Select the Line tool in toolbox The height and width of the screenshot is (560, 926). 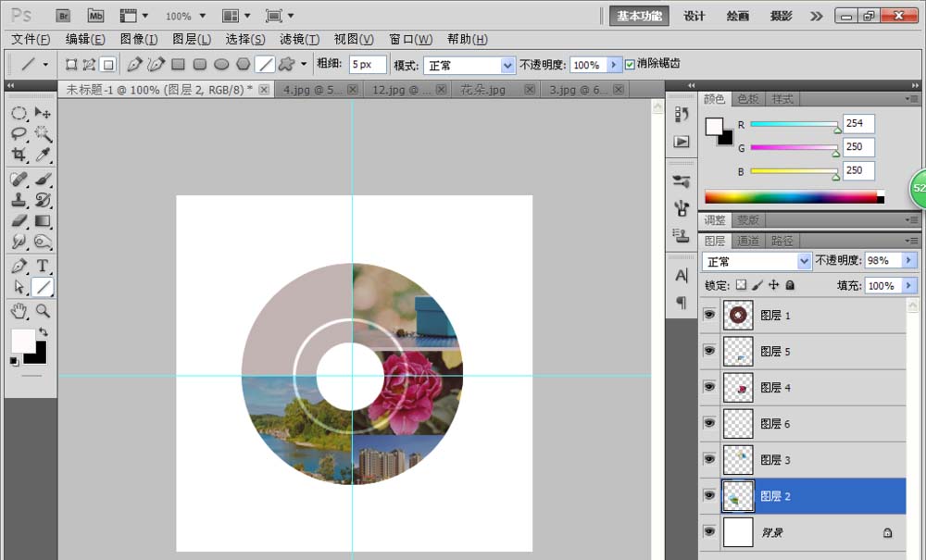click(43, 287)
